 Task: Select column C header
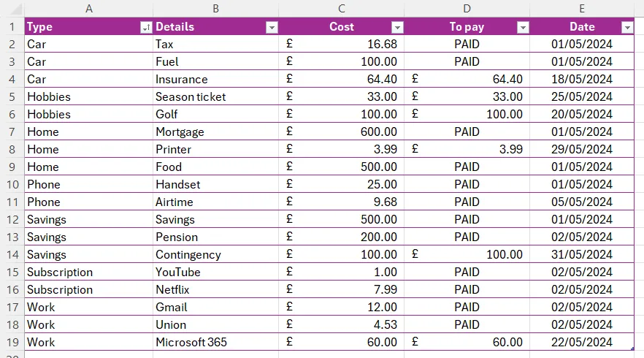point(341,9)
